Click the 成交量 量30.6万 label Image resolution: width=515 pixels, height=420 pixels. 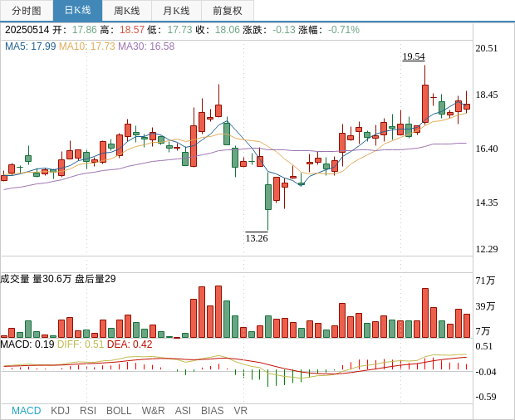coord(36,279)
